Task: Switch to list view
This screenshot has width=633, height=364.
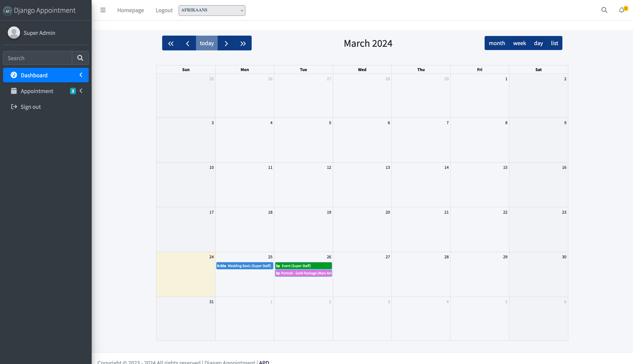Action: point(555,43)
